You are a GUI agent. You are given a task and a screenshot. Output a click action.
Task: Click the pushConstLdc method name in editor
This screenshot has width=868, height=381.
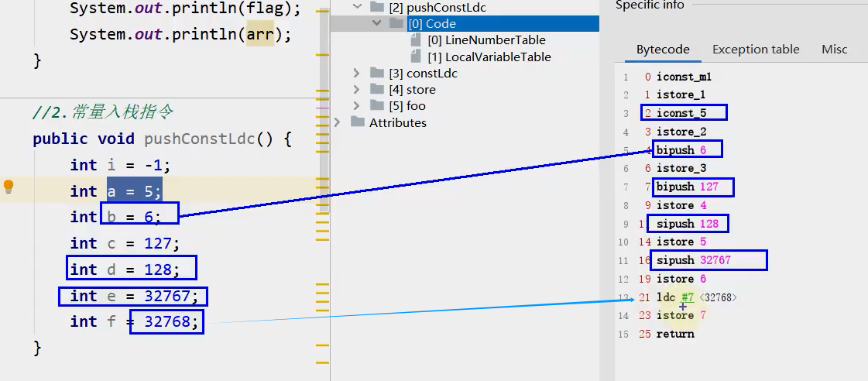(x=200, y=139)
